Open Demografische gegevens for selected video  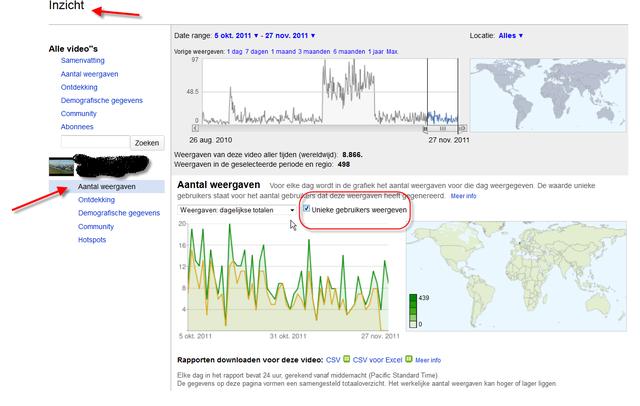coord(119,213)
